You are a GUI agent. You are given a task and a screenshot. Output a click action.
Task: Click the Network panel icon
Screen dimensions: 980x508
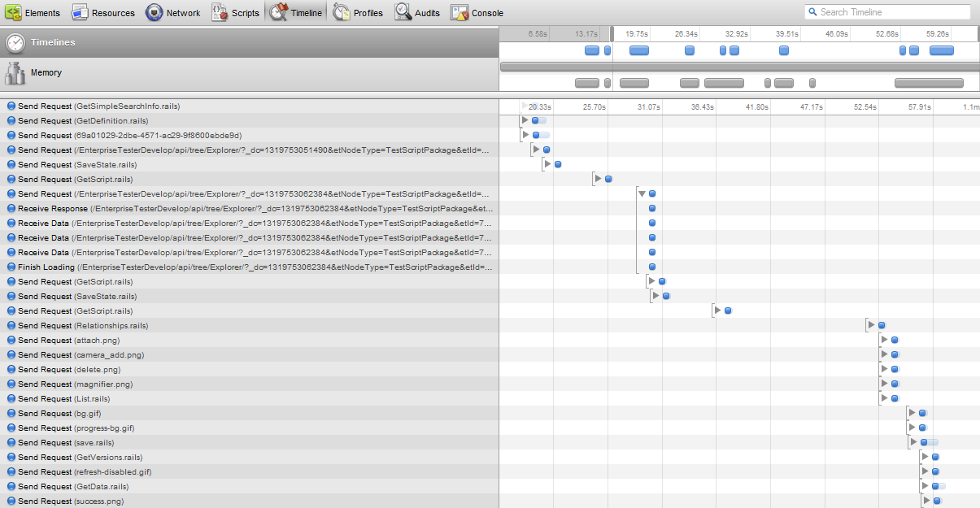155,12
